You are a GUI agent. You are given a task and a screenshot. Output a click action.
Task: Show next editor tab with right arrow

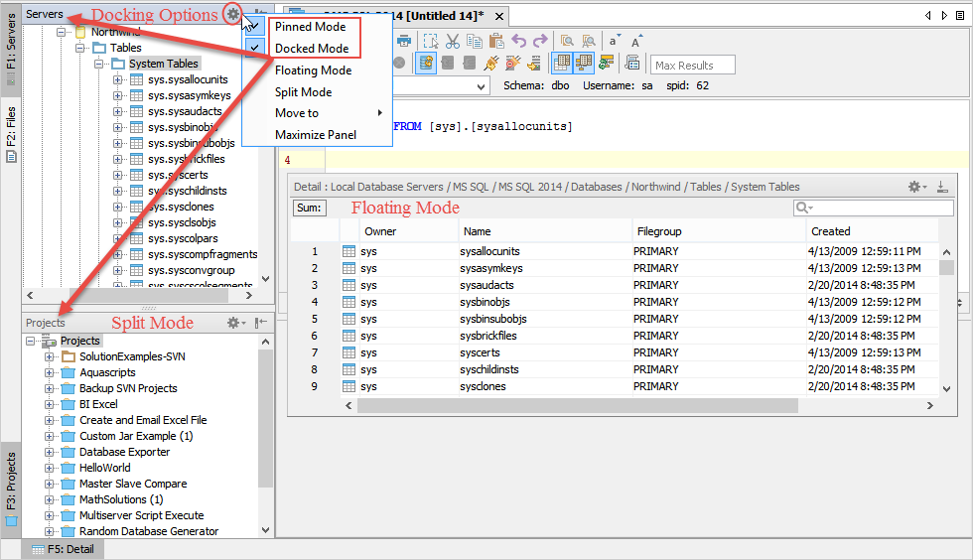(944, 16)
